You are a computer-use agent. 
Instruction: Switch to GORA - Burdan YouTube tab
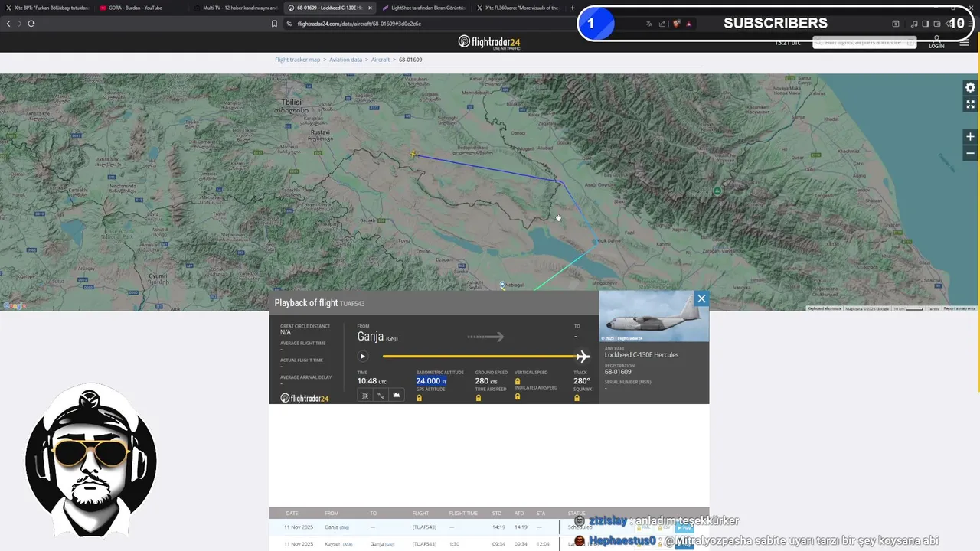140,8
